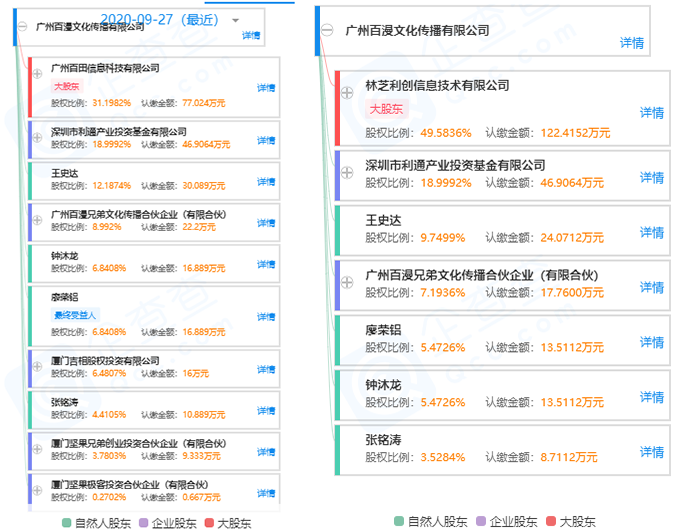This screenshot has width=682, height=530.
Task: Select company name 厦门吉相股权投资有限公司
Action: 105,361
